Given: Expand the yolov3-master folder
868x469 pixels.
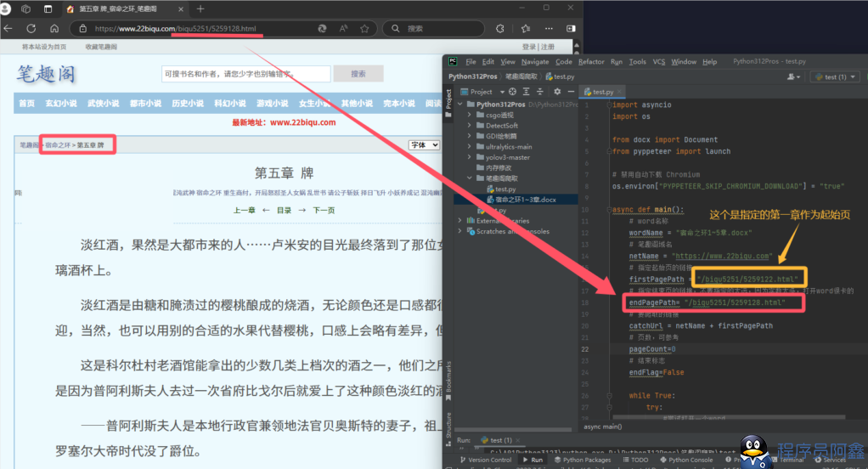Looking at the screenshot, I should point(470,156).
